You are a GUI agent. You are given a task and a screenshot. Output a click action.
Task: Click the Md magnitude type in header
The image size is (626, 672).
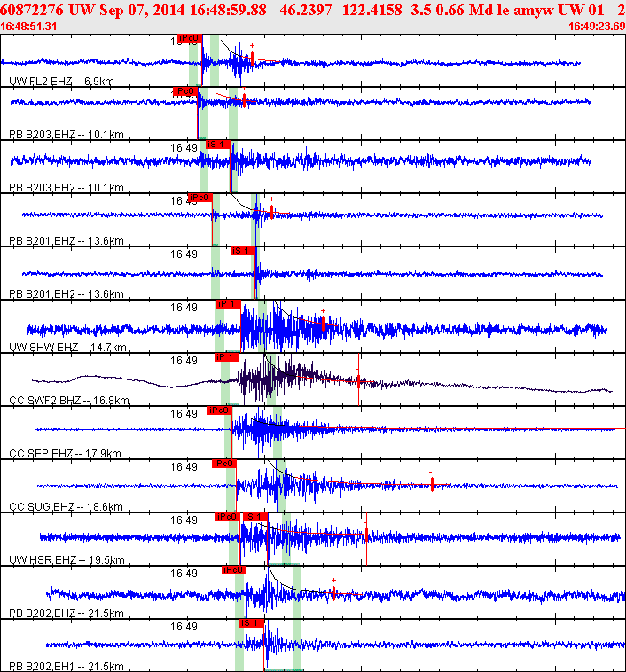[481, 10]
